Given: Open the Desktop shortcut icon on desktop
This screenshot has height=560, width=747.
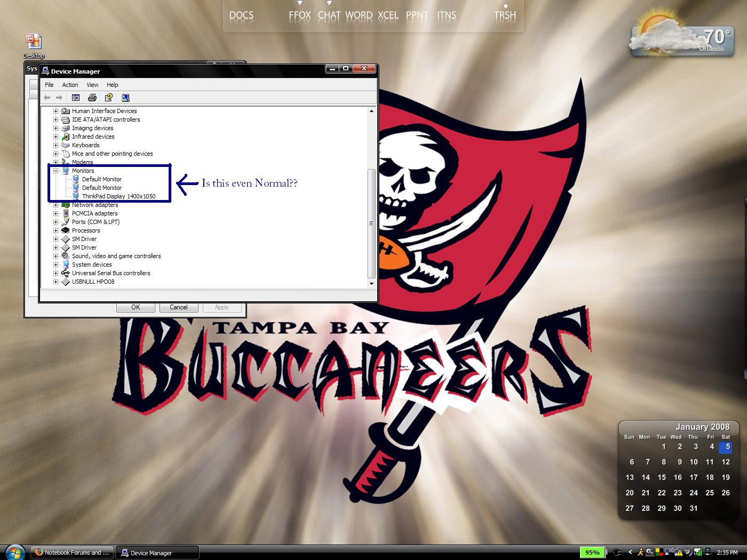Looking at the screenshot, I should (34, 42).
